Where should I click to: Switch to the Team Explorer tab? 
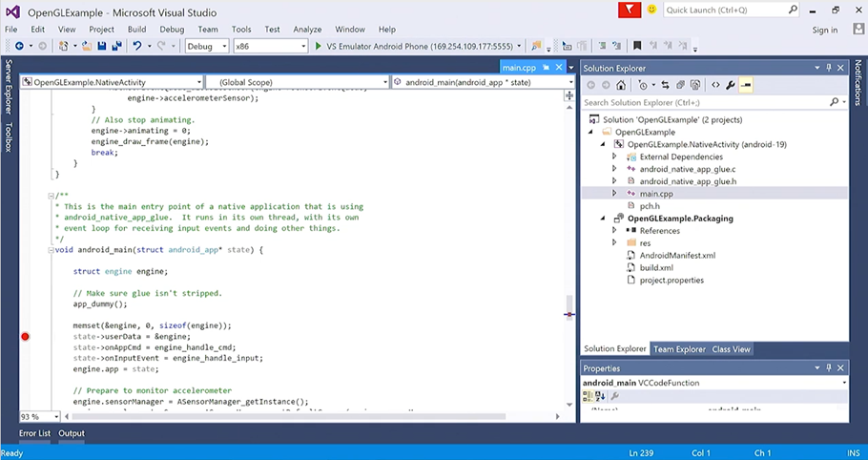click(679, 349)
